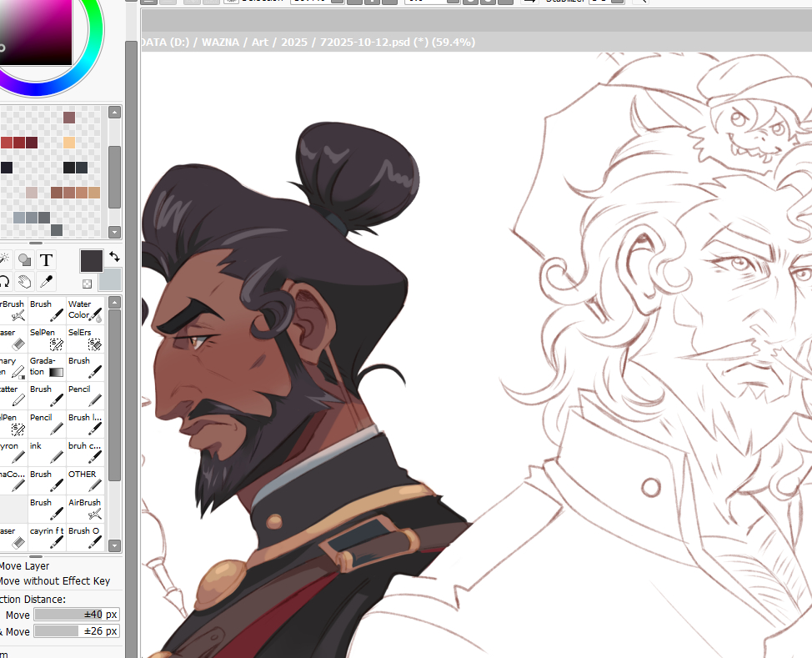
Task: Select the Text tool
Action: click(46, 260)
